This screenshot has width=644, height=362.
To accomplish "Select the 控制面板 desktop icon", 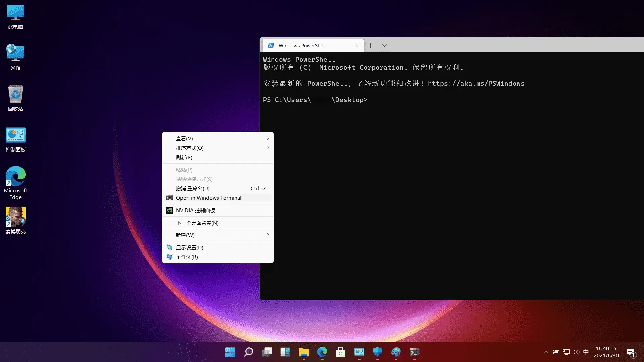I will point(15,139).
